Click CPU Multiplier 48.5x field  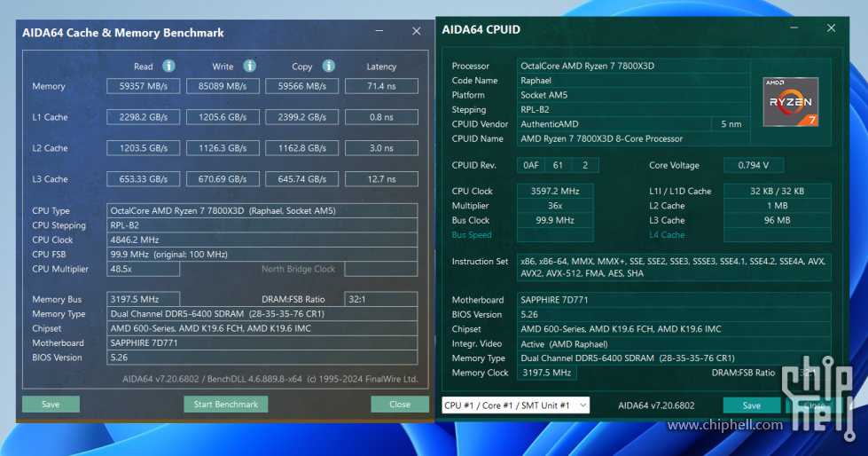143,269
